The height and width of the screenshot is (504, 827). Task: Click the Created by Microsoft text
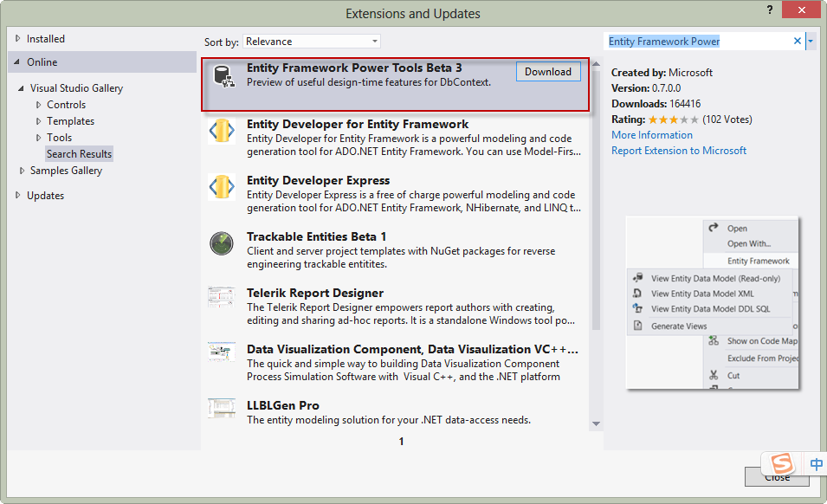pos(662,72)
